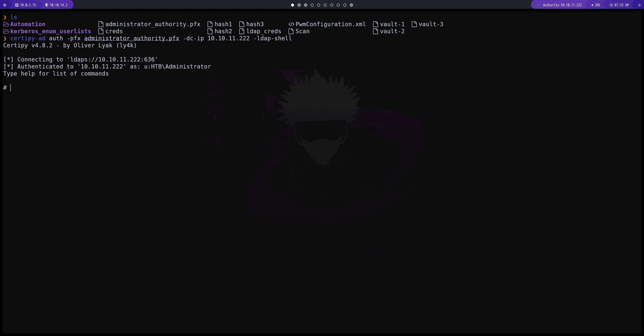Click the administrator_authority.pfx file in listing
Image resolution: width=644 pixels, height=336 pixels.
pyautogui.click(x=152, y=24)
